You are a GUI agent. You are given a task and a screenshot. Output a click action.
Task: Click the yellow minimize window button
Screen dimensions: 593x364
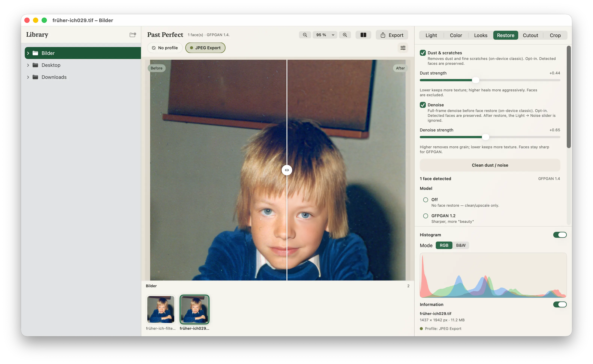(36, 20)
